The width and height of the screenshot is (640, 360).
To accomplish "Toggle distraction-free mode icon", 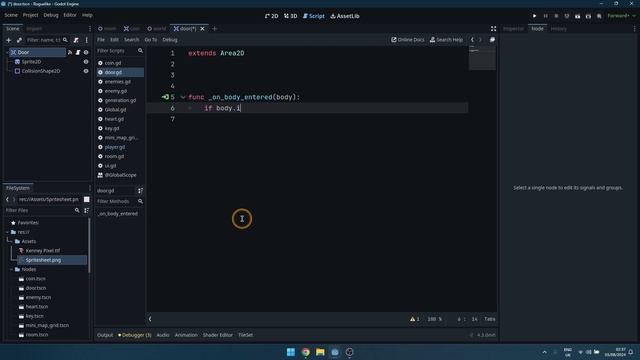I will (493, 29).
